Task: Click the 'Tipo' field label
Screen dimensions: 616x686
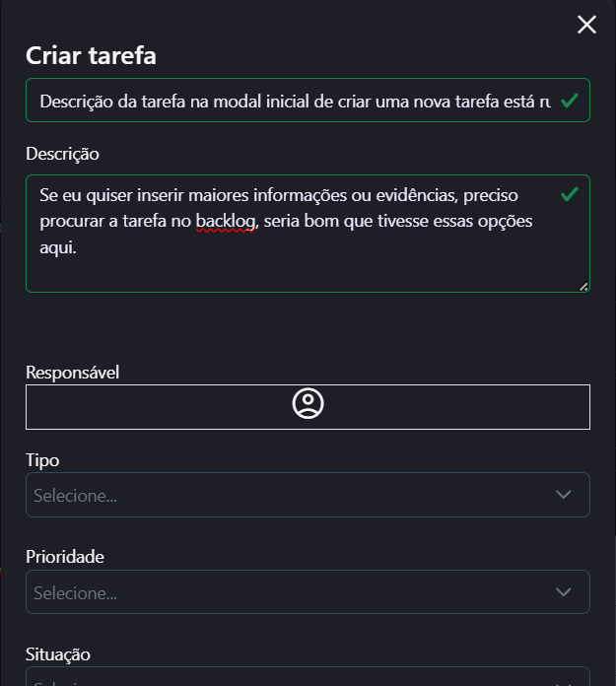Action: pos(42,460)
